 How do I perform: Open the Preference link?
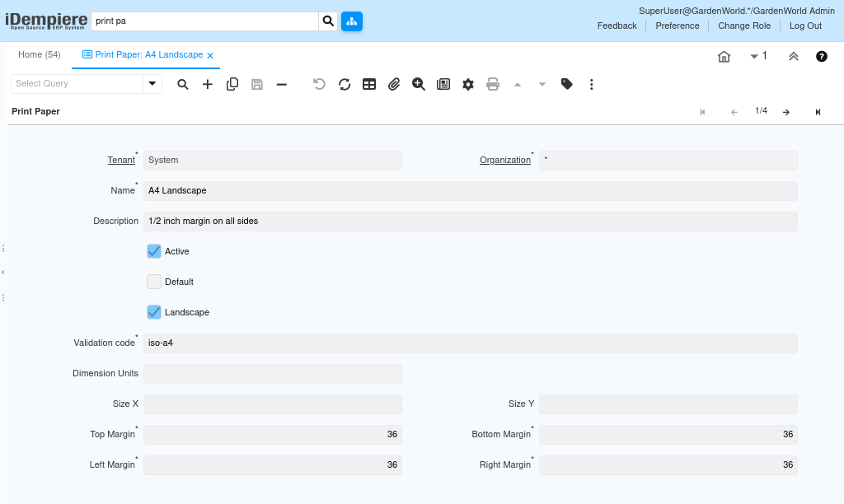click(678, 26)
